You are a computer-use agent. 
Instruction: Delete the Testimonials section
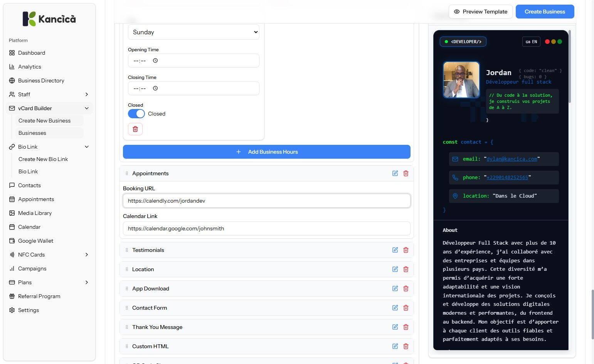click(406, 250)
